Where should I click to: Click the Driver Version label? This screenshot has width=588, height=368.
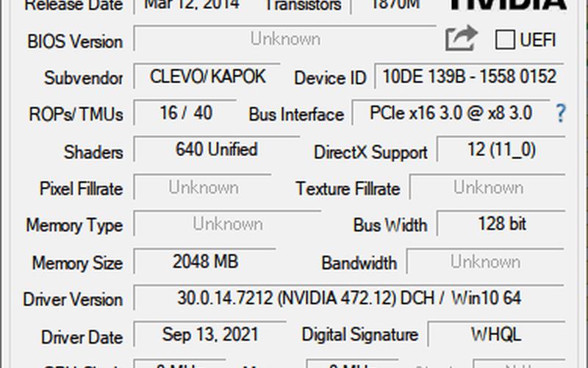[73, 300]
